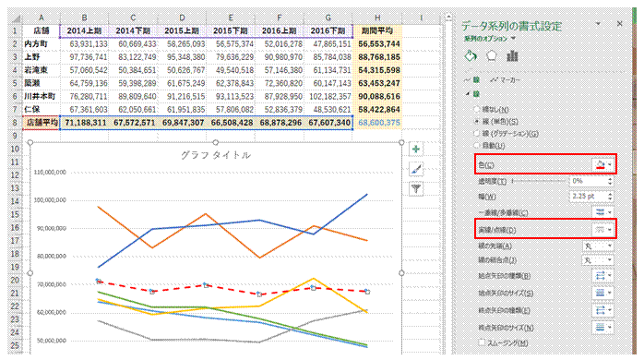The height and width of the screenshot is (360, 644).
Task: Select the 線なし(N) radio button
Action: 477,109
